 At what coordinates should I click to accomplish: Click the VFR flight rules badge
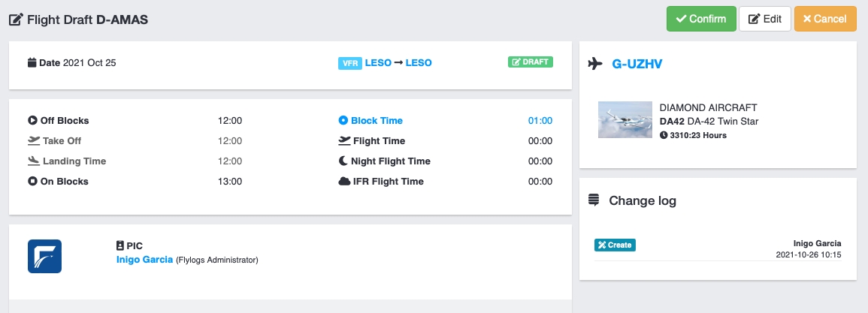[x=349, y=63]
